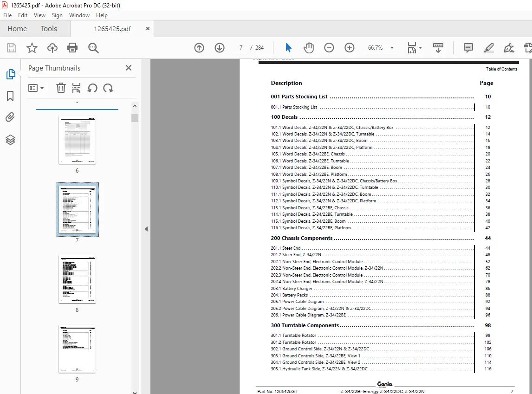Select page 7 thumbnail
The width and height of the screenshot is (532, 394).
point(77,210)
